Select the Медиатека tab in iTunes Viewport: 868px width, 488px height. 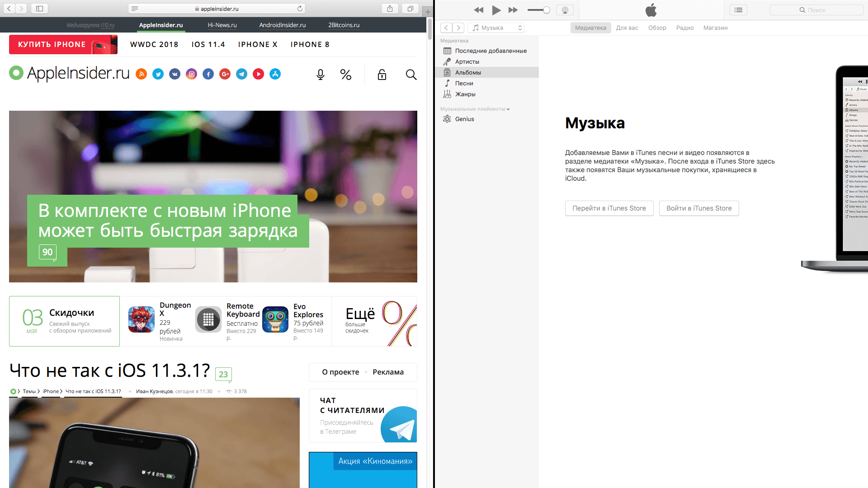pos(590,28)
